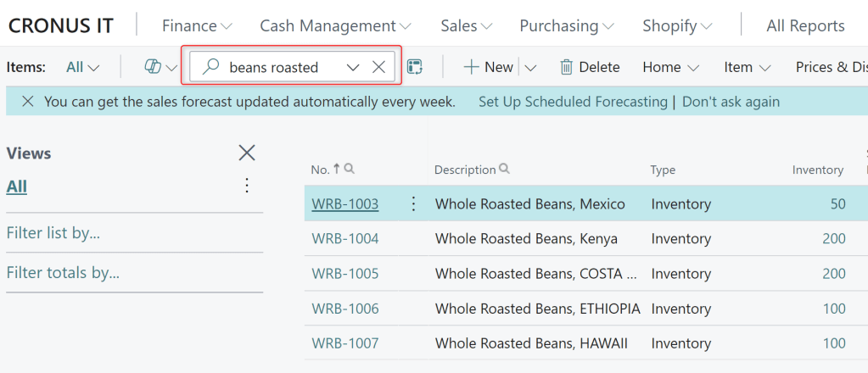Open row options for WRB-1003
Image resolution: width=868 pixels, height=373 pixels.
pos(414,203)
